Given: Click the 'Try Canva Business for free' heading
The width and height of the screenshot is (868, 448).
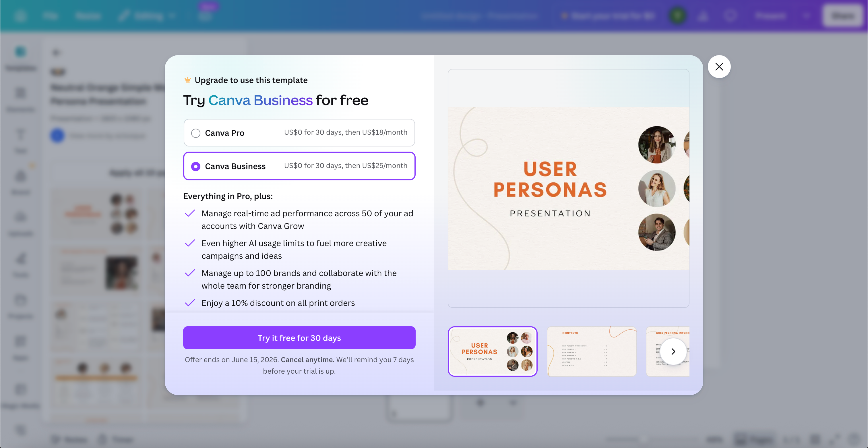Looking at the screenshot, I should [x=276, y=101].
